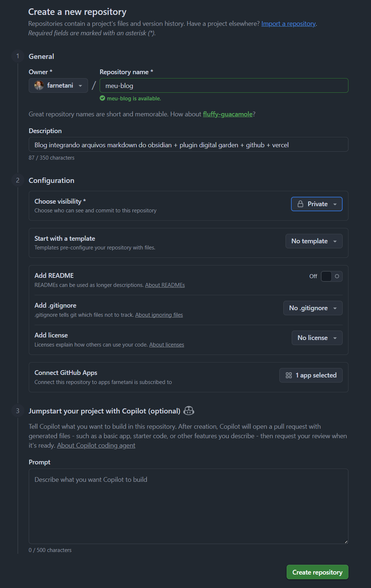The width and height of the screenshot is (371, 588).
Task: Open the About ignoring files link
Action: click(159, 315)
